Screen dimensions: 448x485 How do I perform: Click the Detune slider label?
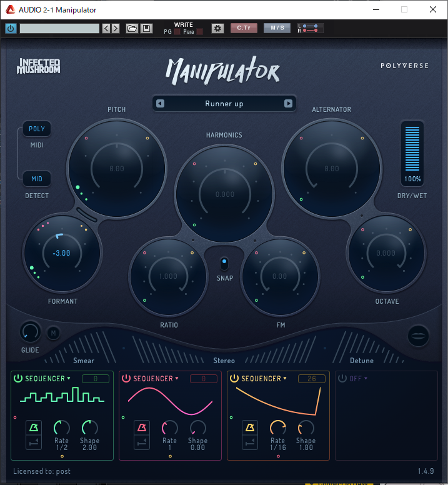click(x=362, y=361)
